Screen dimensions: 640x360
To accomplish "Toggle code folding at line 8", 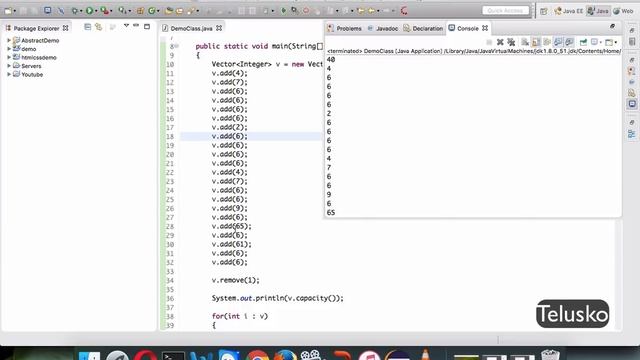I will tap(176, 46).
